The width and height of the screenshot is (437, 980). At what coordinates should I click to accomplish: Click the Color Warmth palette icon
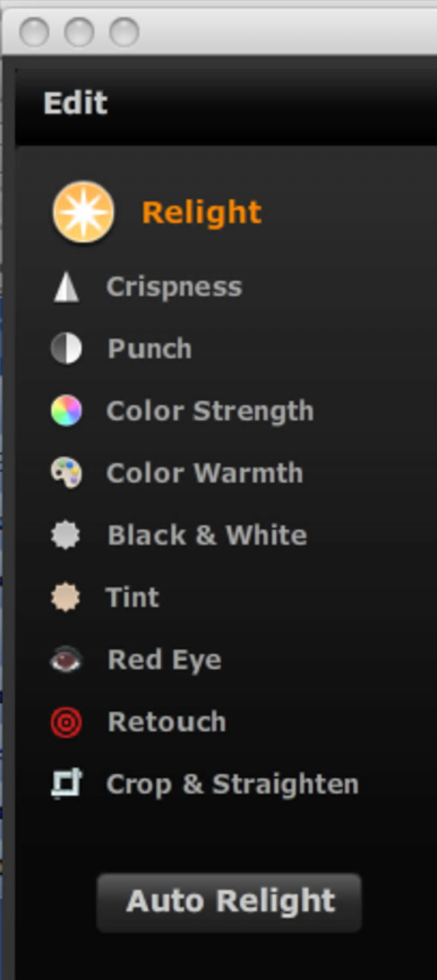point(66,473)
